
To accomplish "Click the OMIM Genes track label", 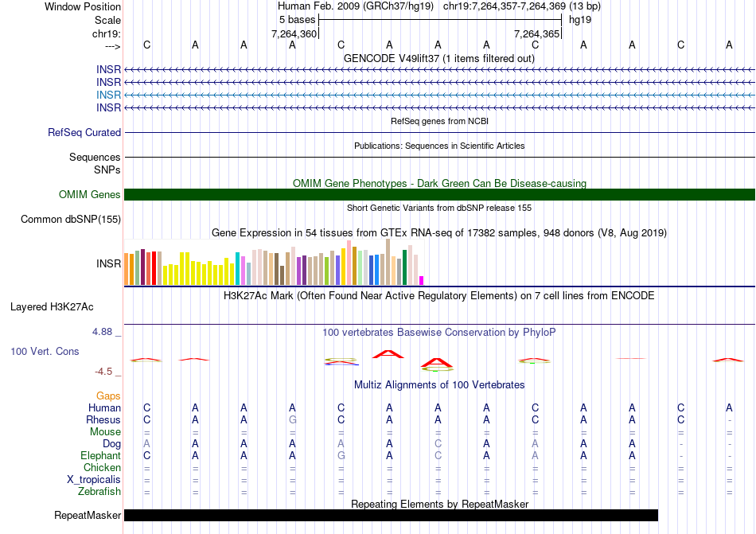I will click(x=90, y=195).
